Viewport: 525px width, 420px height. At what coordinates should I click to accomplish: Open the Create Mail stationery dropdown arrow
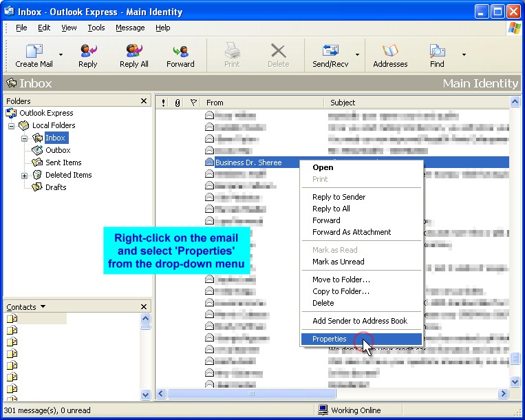[x=61, y=54]
